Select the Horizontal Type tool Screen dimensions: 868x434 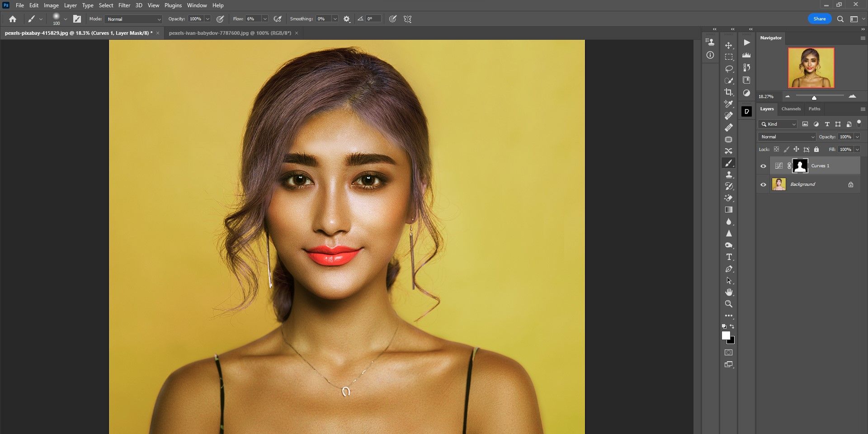(729, 257)
